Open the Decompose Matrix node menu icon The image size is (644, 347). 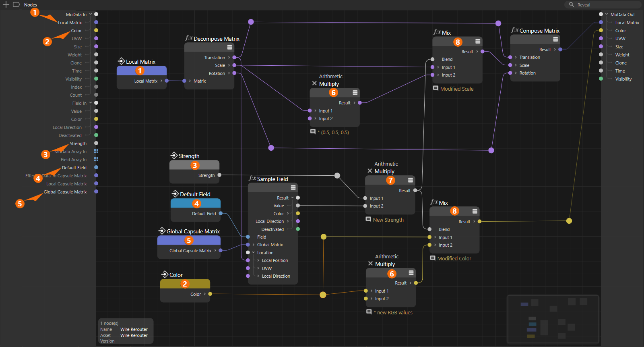tap(229, 47)
